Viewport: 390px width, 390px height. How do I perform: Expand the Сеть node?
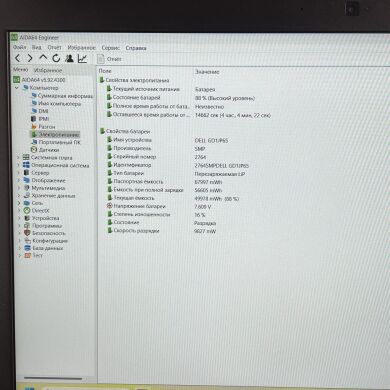click(x=19, y=203)
